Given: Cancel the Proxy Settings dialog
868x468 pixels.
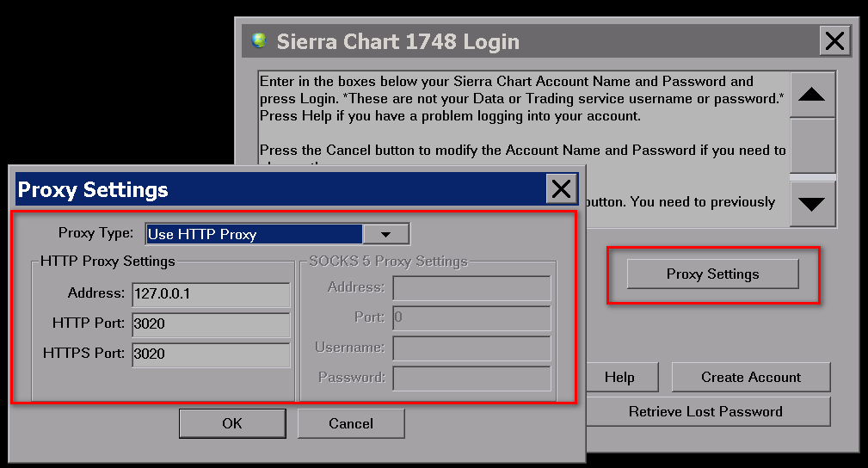Looking at the screenshot, I should 351,423.
